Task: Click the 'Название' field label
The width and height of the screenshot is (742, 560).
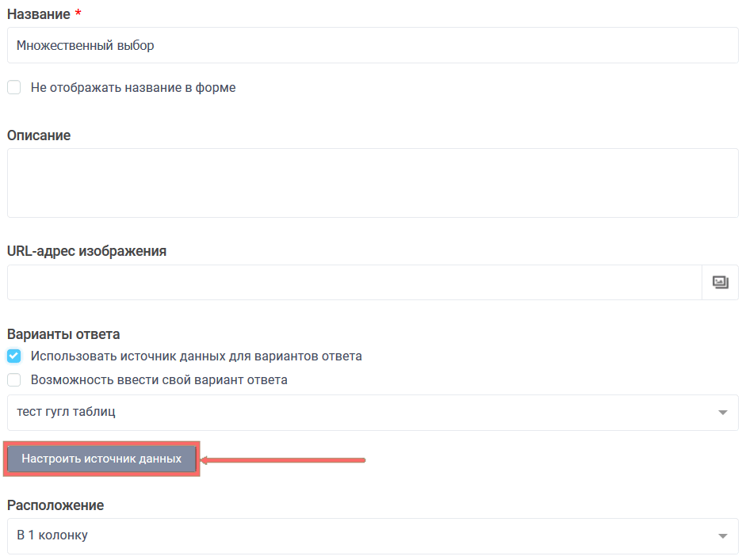Action: click(38, 15)
